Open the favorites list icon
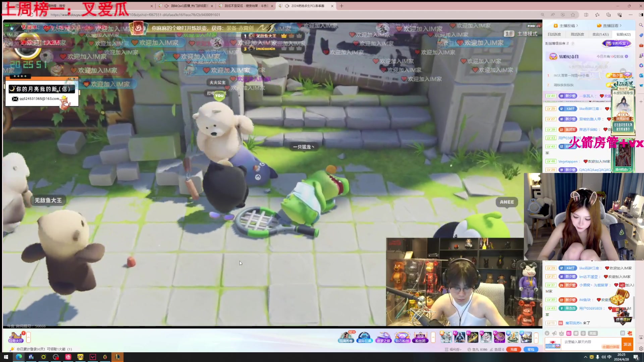This screenshot has height=362, width=644. tap(597, 15)
